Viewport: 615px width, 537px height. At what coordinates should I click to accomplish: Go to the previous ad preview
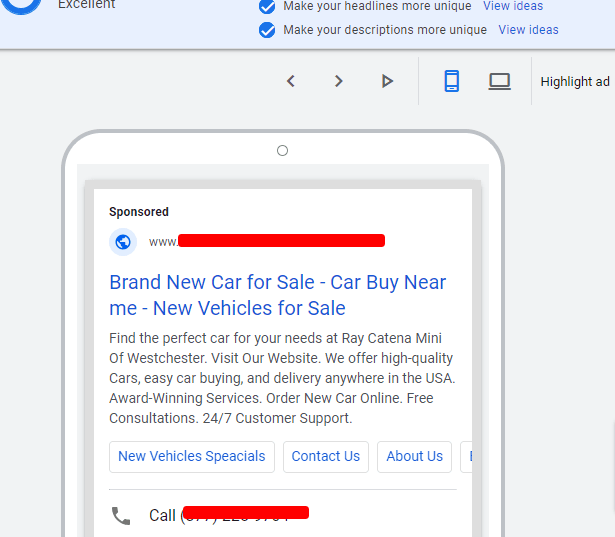tap(291, 81)
